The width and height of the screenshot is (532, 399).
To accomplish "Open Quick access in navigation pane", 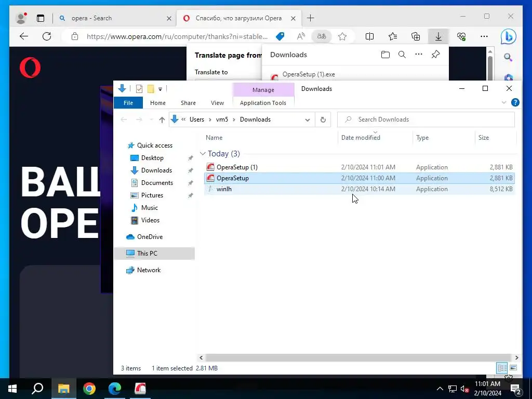I will pos(154,145).
